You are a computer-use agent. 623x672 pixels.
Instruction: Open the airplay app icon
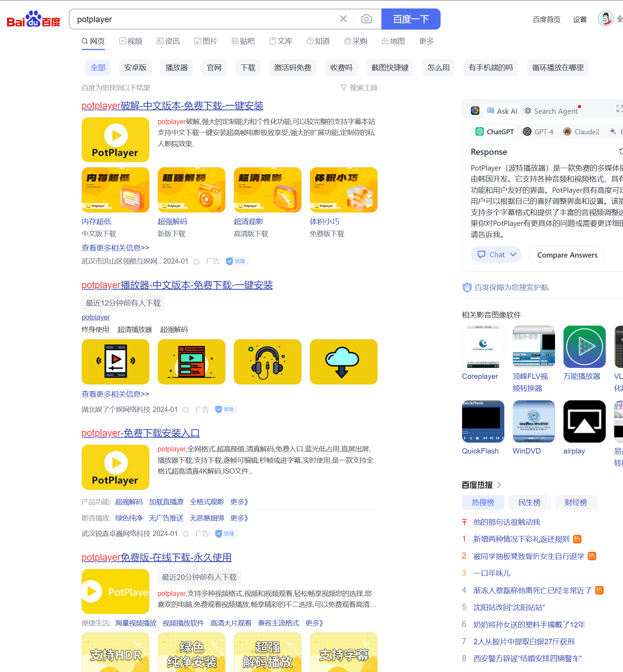pos(585,421)
